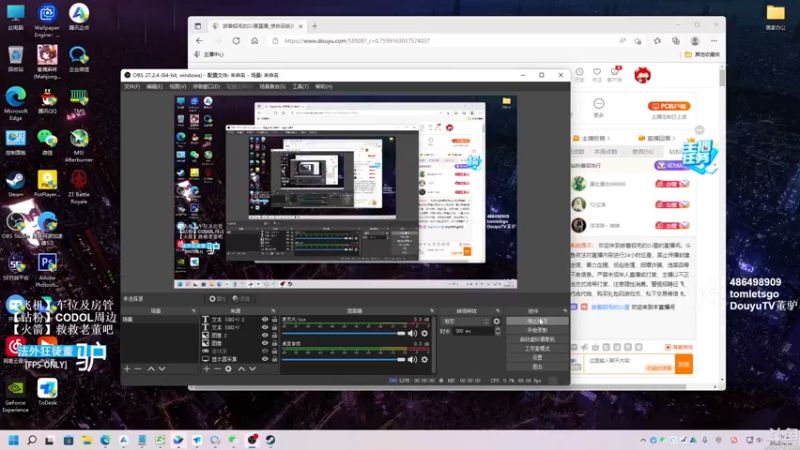800x450 pixels.
Task: Show hidden icons chevron in system tray
Action: pyautogui.click(x=643, y=440)
